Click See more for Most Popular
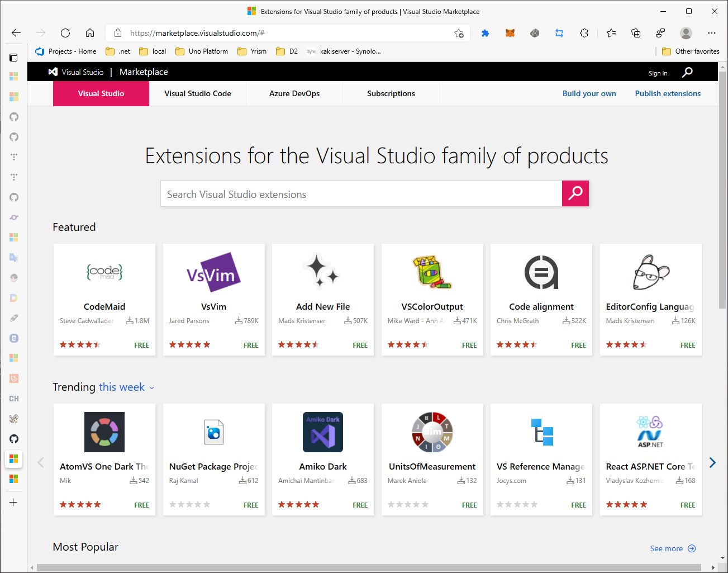Screen dimensions: 728x573 [x=673, y=548]
